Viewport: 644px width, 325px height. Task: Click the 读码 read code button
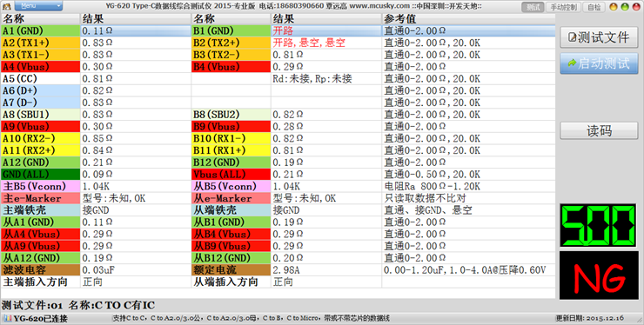pos(599,131)
